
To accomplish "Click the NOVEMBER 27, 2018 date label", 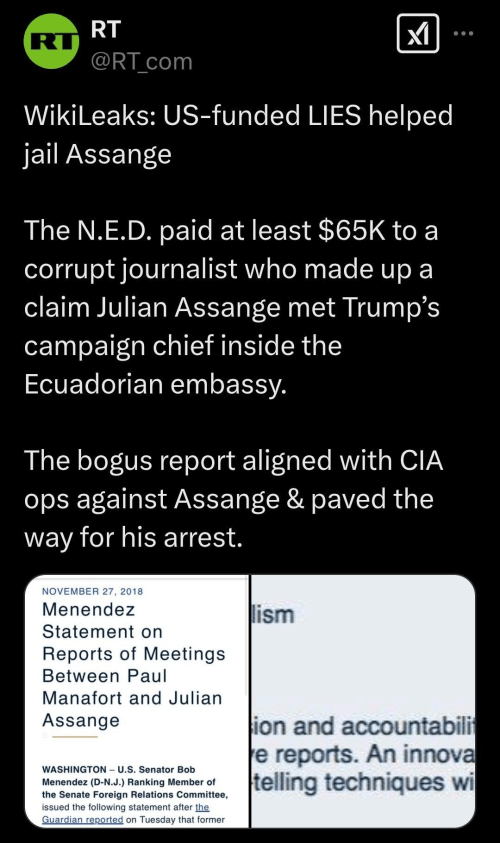I will click(92, 591).
